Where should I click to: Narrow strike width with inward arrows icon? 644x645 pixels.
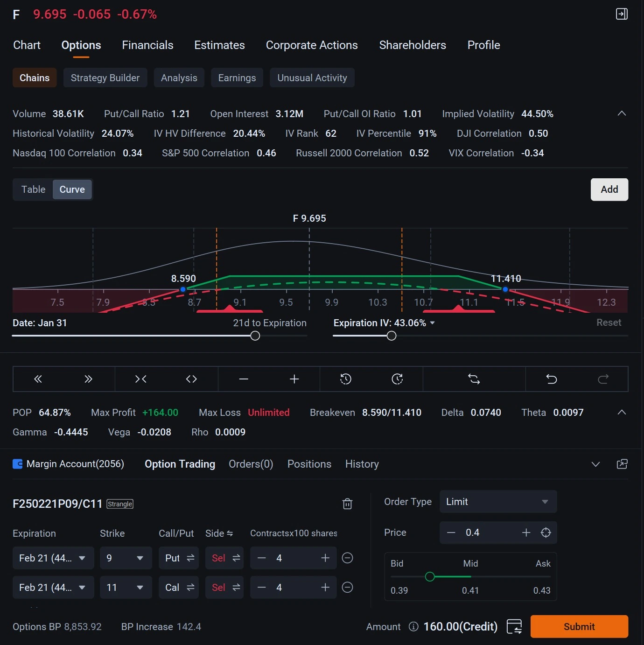[140, 379]
